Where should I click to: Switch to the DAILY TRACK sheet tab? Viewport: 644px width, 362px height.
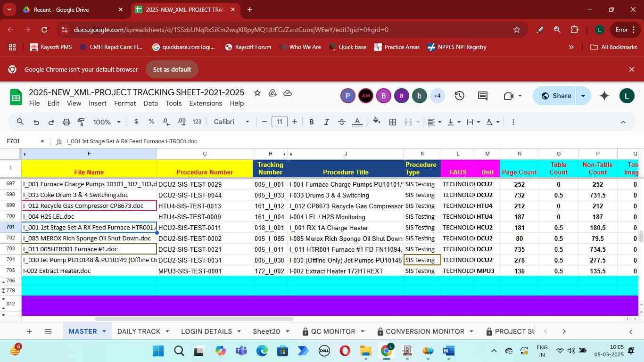point(143,331)
